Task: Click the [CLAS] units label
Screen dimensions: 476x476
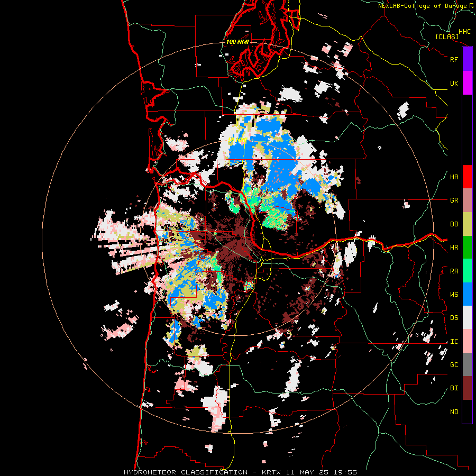Action: pyautogui.click(x=447, y=36)
